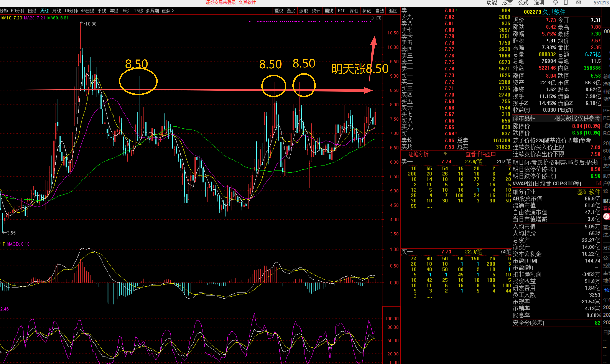The height and width of the screenshot is (364, 610).
Task: Switch to 日线 daily chart tab
Action: 32,11
